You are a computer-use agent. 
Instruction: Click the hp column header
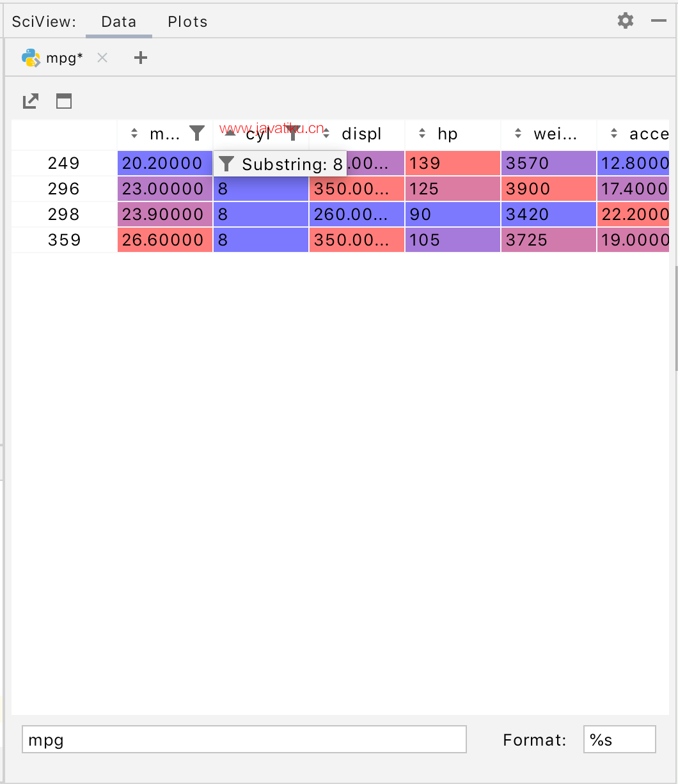(453, 134)
